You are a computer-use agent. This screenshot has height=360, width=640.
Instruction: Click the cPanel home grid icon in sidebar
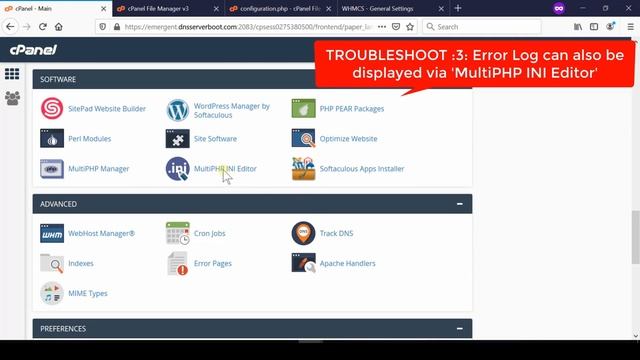[x=12, y=74]
